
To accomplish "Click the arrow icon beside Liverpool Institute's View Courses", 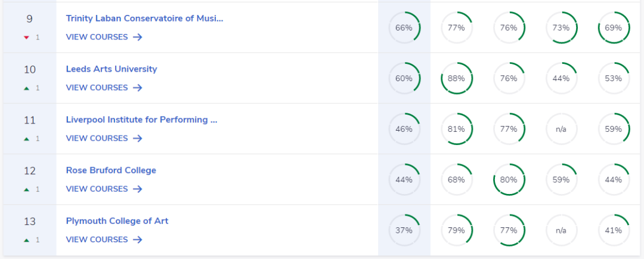I will [138, 138].
